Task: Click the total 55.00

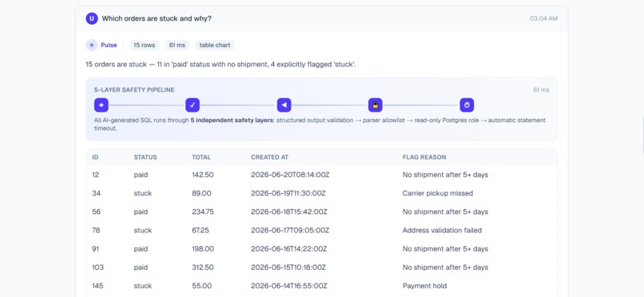Action: click(x=201, y=286)
